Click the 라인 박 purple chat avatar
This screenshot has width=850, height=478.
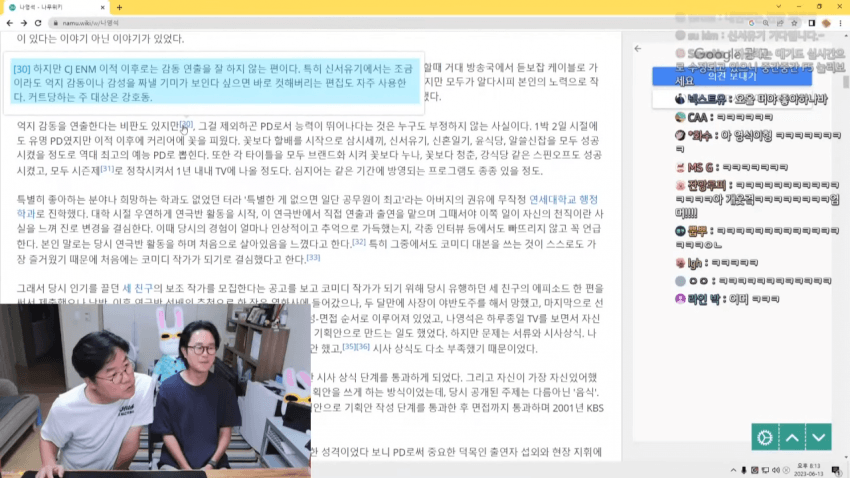[680, 299]
